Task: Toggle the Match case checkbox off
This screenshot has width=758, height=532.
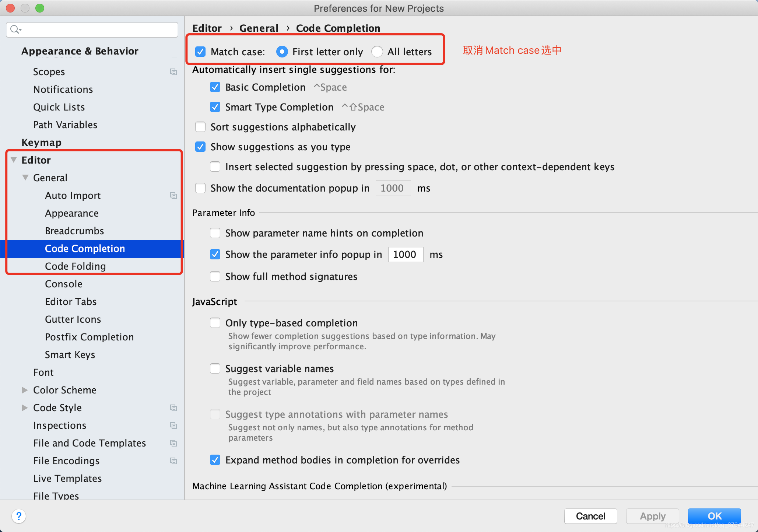Action: coord(201,51)
